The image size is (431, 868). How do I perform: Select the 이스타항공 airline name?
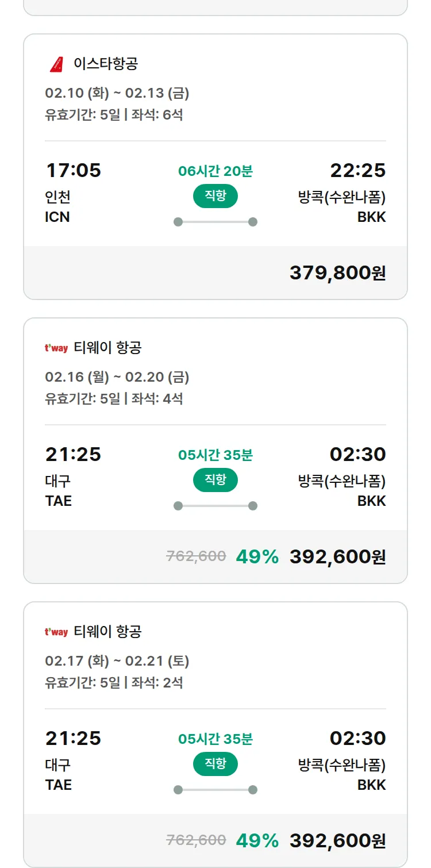(x=106, y=64)
